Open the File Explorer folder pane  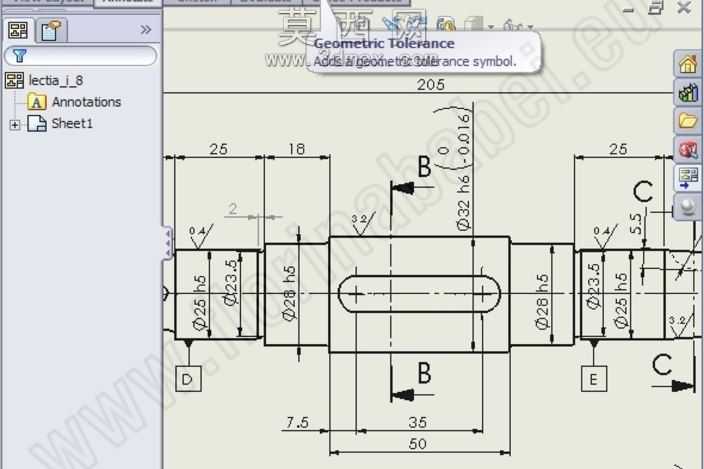[688, 121]
